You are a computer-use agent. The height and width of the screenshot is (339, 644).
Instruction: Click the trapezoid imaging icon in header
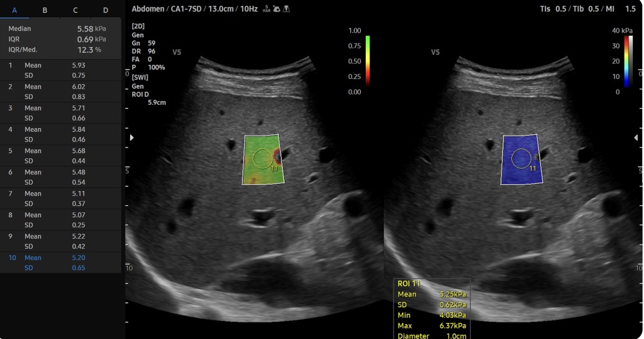click(286, 9)
